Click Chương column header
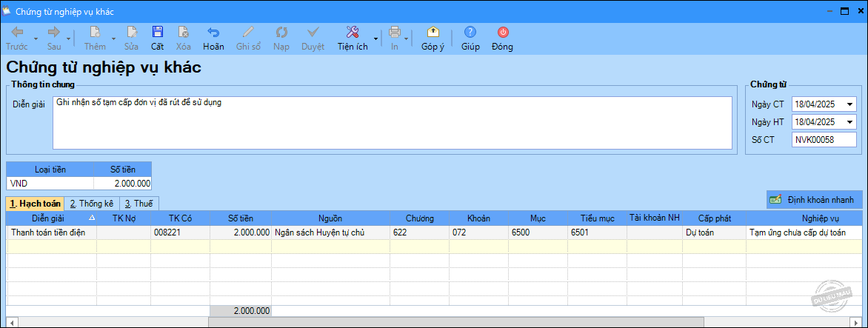Image resolution: width=868 pixels, height=328 pixels. [x=420, y=218]
